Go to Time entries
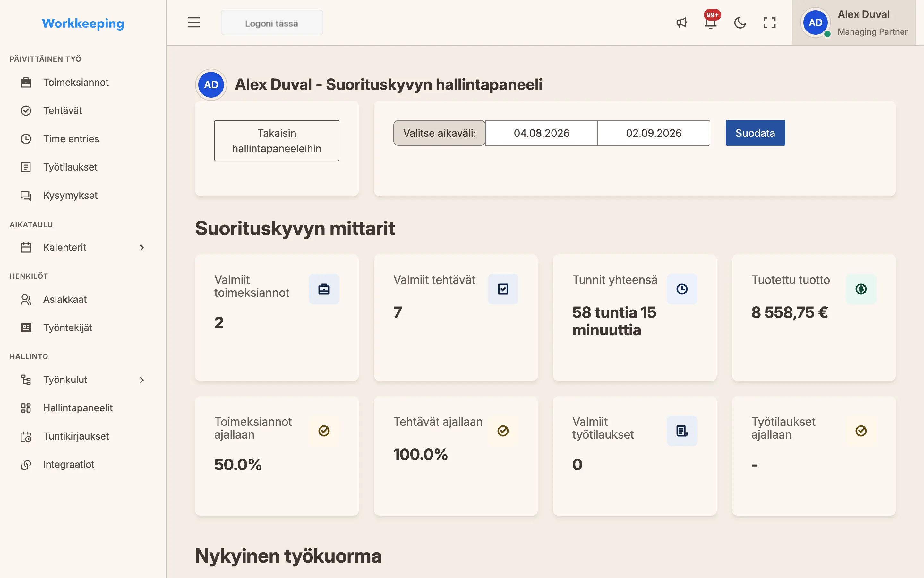The width and height of the screenshot is (924, 578). coord(83,139)
